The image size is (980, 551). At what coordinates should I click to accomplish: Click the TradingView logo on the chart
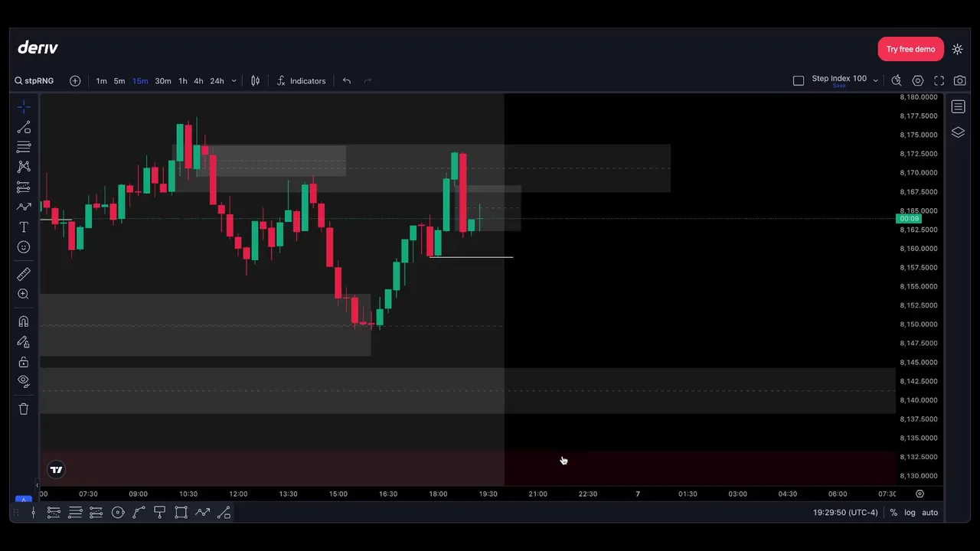56,470
